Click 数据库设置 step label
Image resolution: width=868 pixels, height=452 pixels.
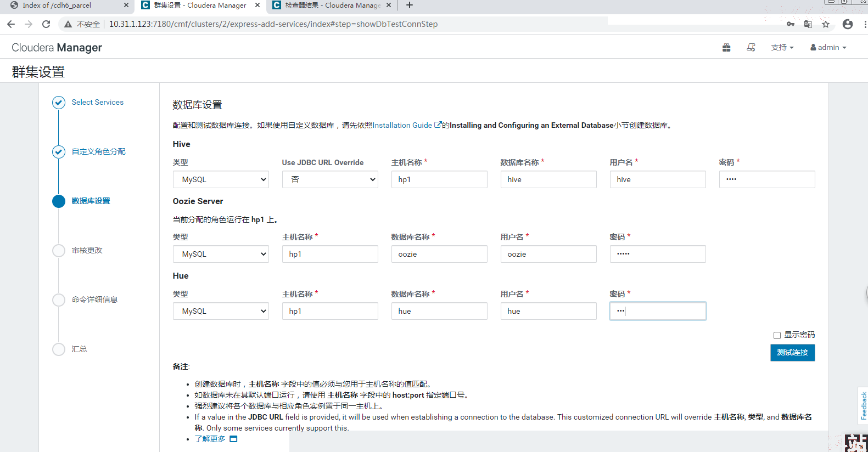pos(91,201)
